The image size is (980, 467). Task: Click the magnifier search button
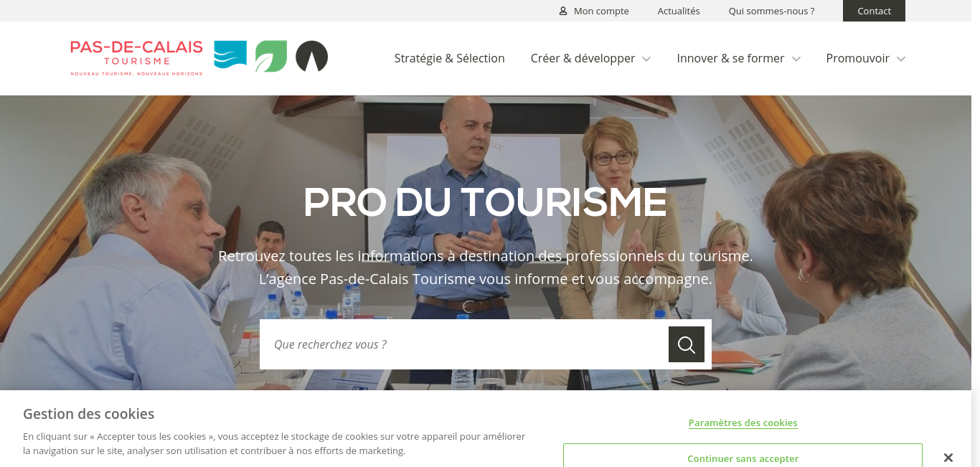[x=687, y=344]
